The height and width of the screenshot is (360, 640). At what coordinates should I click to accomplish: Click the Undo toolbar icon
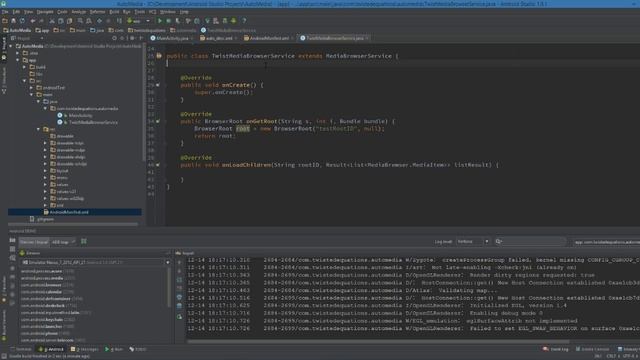[x=33, y=21]
